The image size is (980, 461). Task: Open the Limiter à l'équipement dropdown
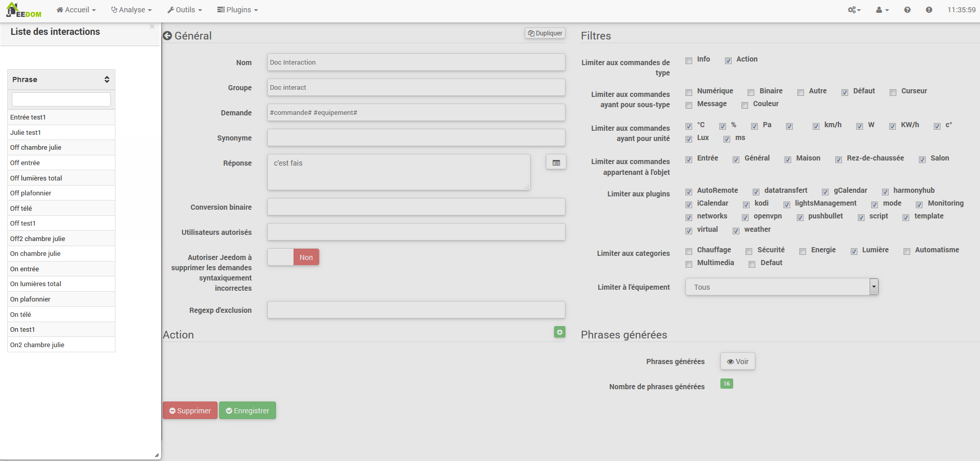(781, 287)
